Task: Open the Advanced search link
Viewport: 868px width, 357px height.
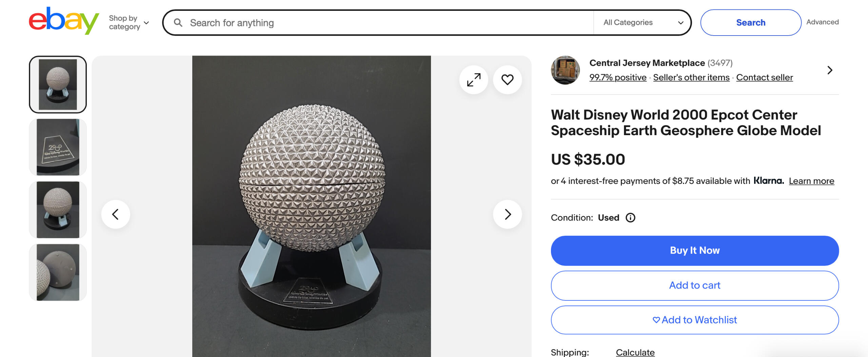Action: (x=822, y=22)
